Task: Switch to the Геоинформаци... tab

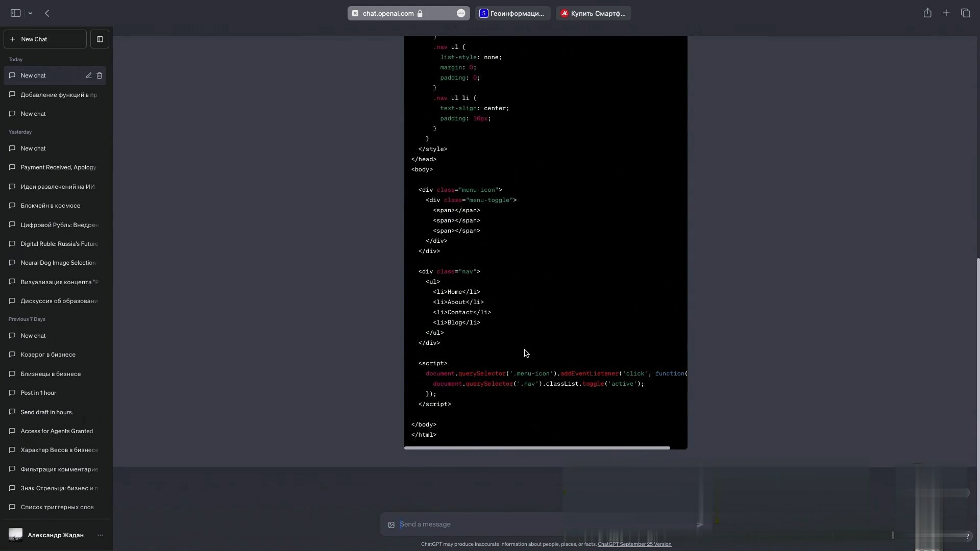Action: pyautogui.click(x=512, y=13)
